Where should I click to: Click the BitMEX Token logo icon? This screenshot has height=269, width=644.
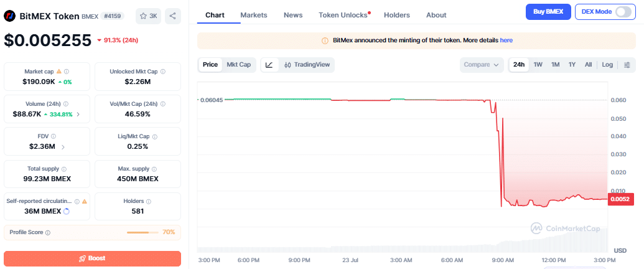click(x=10, y=16)
